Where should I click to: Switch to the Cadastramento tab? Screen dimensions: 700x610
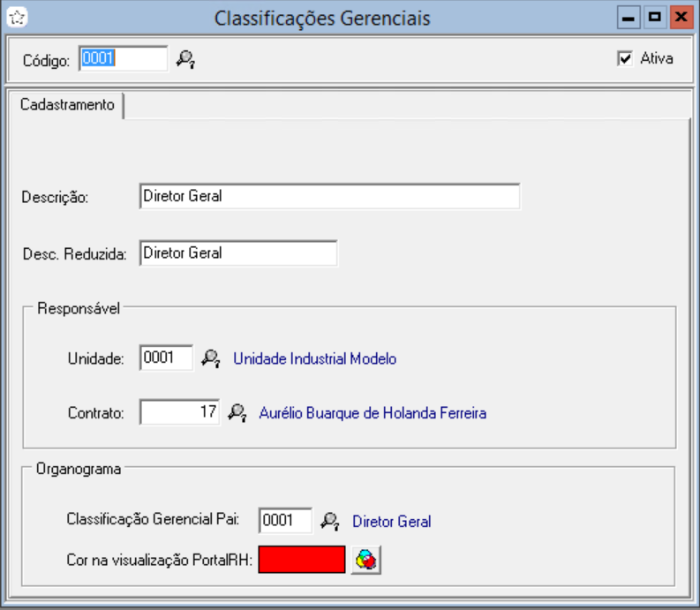tap(67, 105)
